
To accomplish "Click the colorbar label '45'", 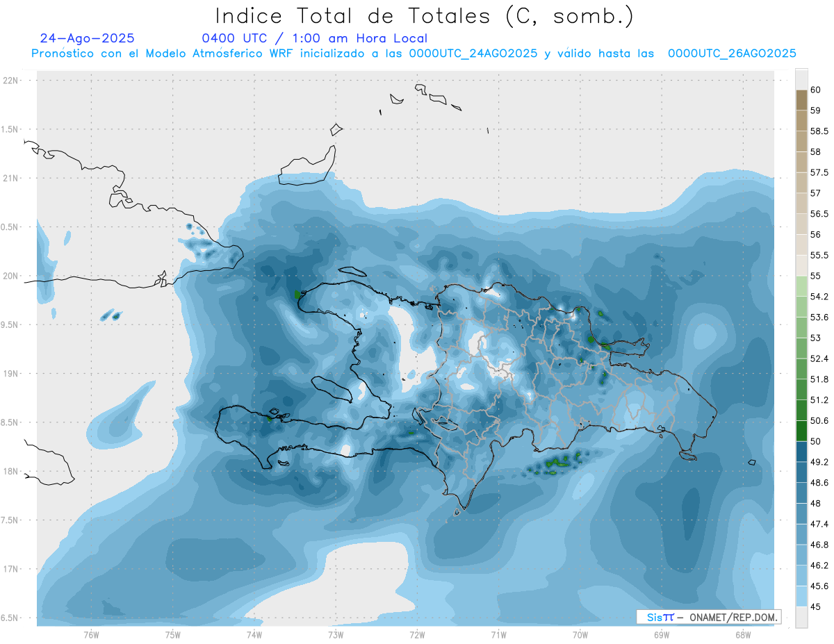I will 815,606.
